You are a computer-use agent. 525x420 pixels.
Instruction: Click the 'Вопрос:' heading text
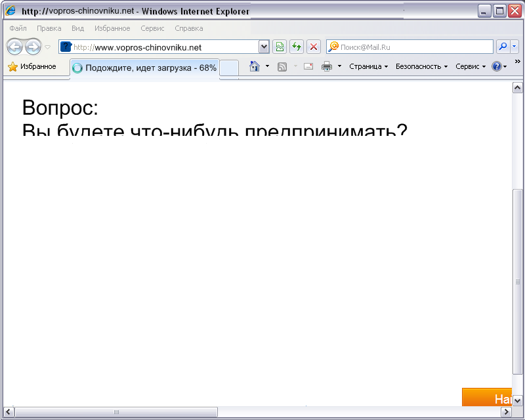(60, 108)
